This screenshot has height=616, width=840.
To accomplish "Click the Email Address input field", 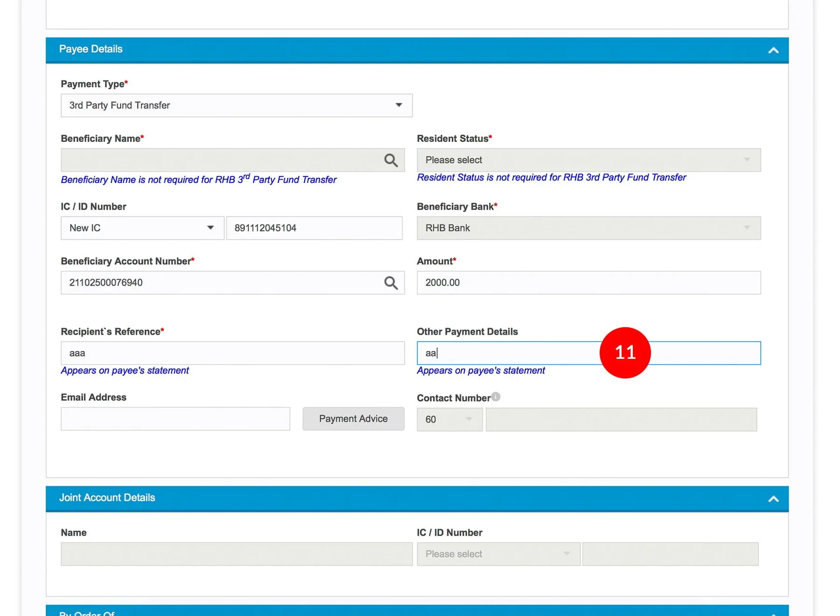I will (175, 419).
